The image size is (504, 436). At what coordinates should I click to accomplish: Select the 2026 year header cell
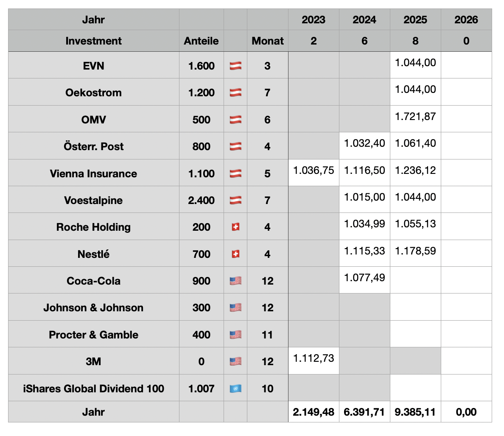466,20
